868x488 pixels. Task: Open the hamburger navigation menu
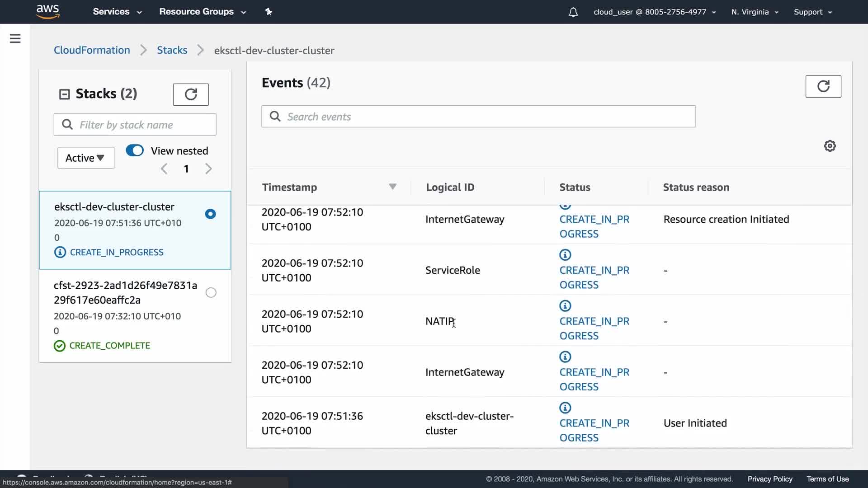coord(15,39)
